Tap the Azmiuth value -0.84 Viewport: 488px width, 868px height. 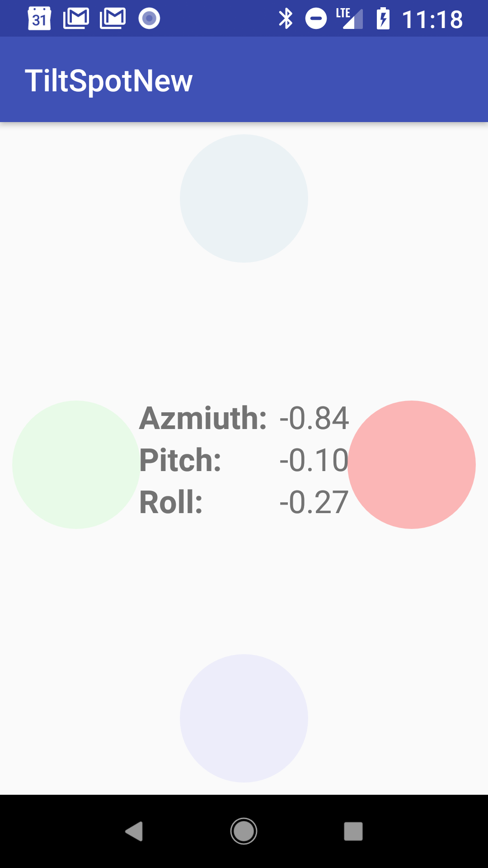pyautogui.click(x=314, y=418)
